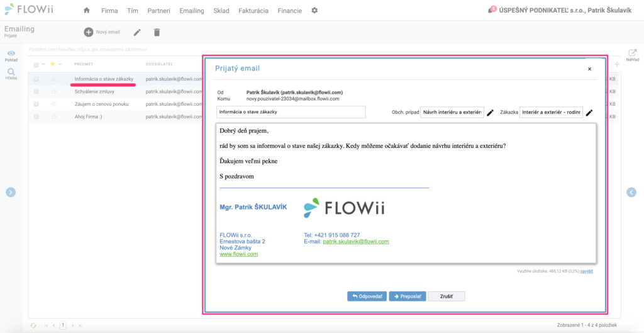The width and height of the screenshot is (644, 333).
Task: Click the refresh icon in the footer
Action: [x=34, y=325]
